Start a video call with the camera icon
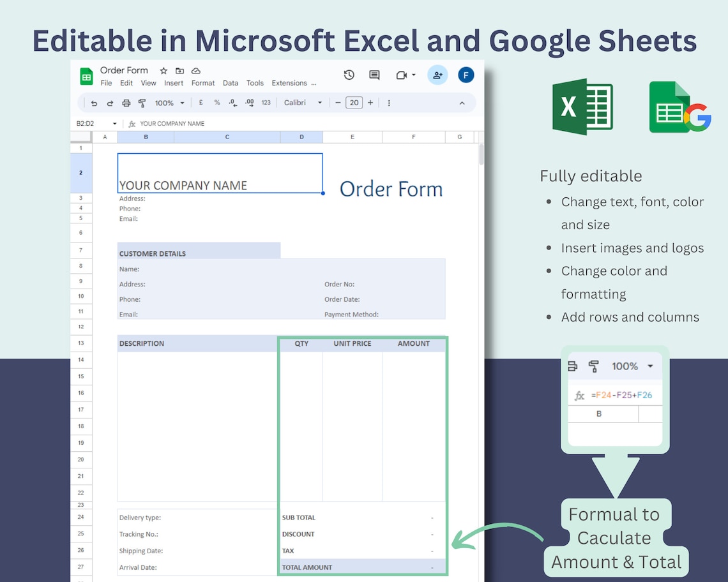This screenshot has width=728, height=582. pos(402,75)
